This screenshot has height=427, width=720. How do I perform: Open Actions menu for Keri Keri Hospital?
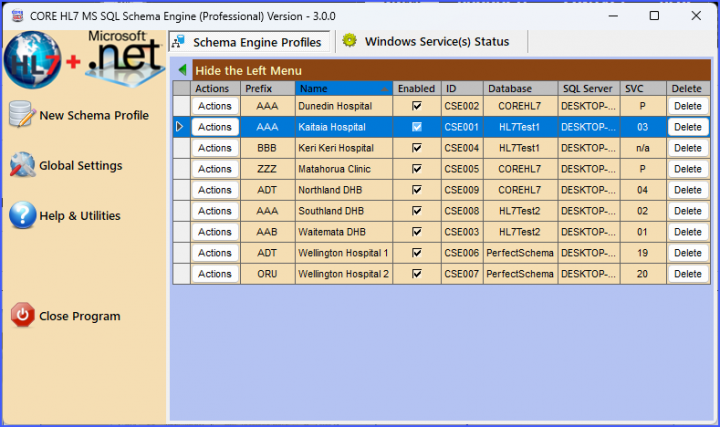pyautogui.click(x=214, y=148)
